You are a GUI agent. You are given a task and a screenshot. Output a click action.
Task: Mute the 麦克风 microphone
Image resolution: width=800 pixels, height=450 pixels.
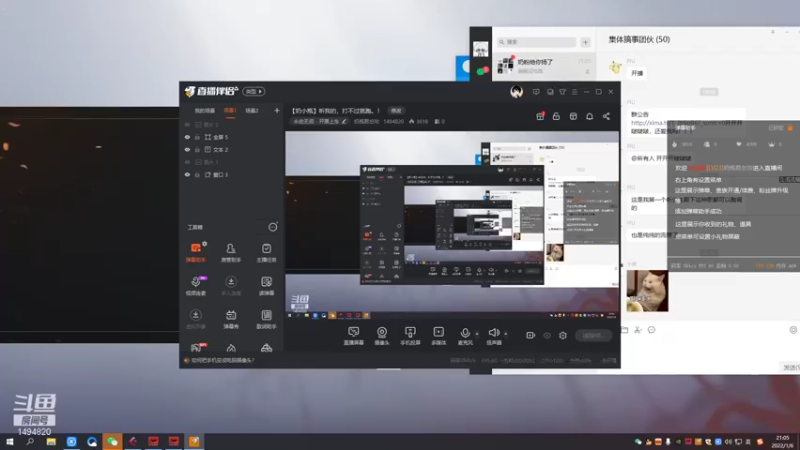[465, 336]
